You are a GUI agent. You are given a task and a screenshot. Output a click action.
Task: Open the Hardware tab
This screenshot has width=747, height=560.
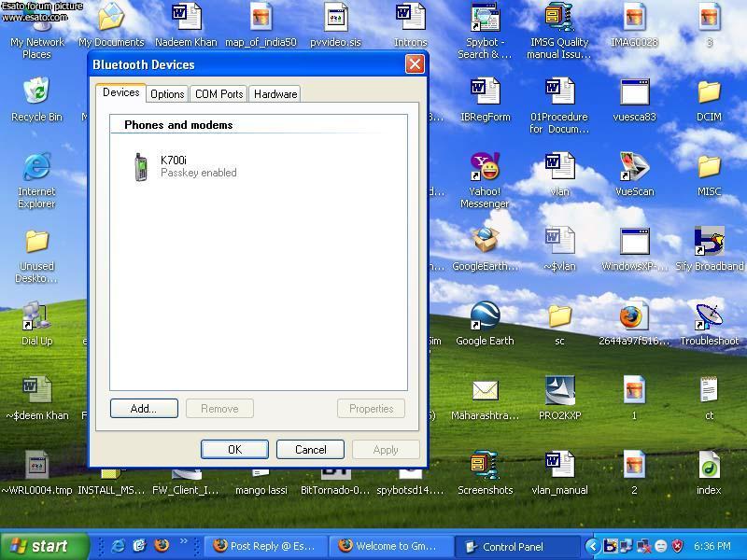click(275, 94)
